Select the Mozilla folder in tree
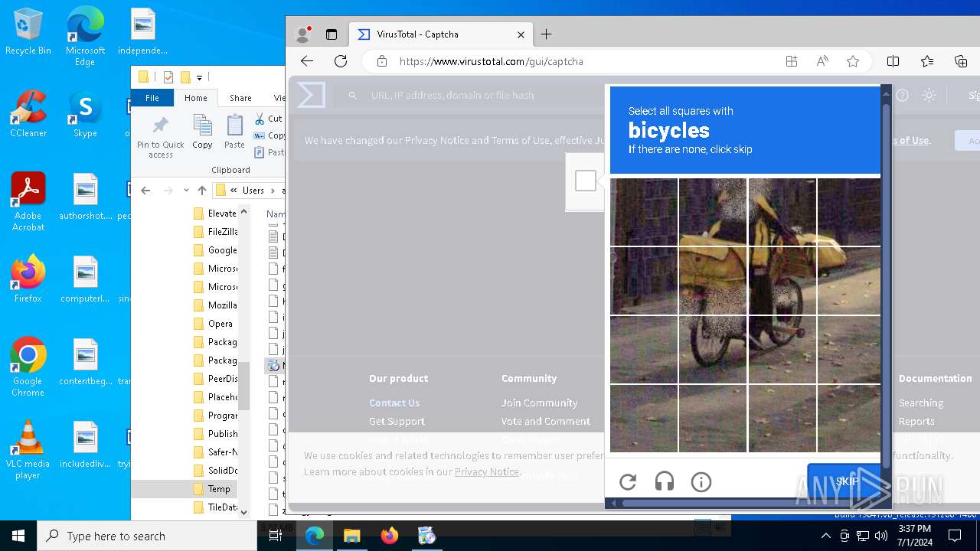This screenshot has height=551, width=980. tap(223, 305)
